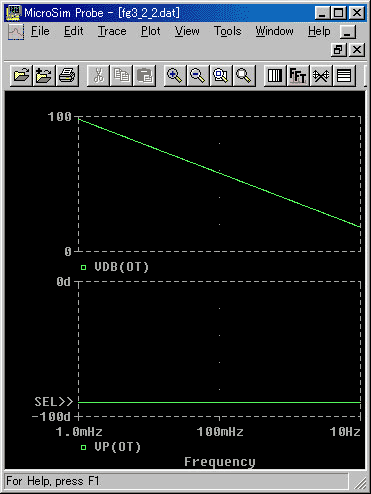The height and width of the screenshot is (494, 371).
Task: Open the Plot menu
Action: click(151, 31)
